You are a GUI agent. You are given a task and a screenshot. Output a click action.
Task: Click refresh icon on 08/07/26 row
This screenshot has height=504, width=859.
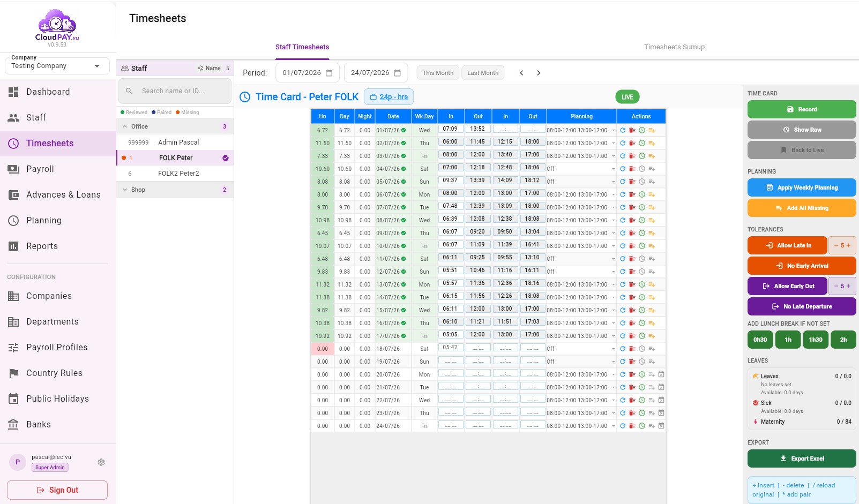(623, 220)
